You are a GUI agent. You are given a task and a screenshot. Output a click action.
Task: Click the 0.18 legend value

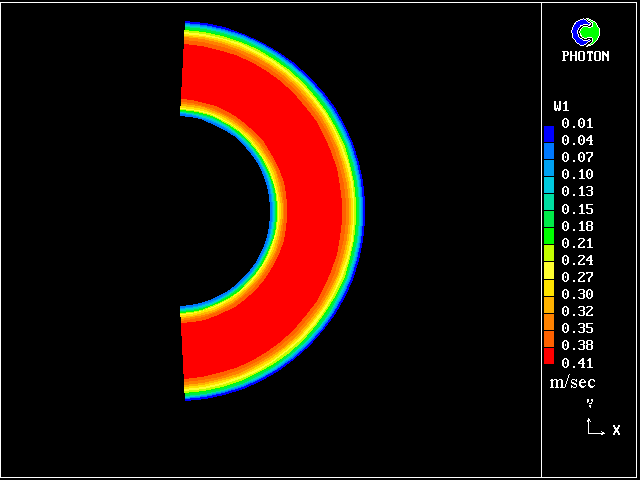click(x=577, y=226)
